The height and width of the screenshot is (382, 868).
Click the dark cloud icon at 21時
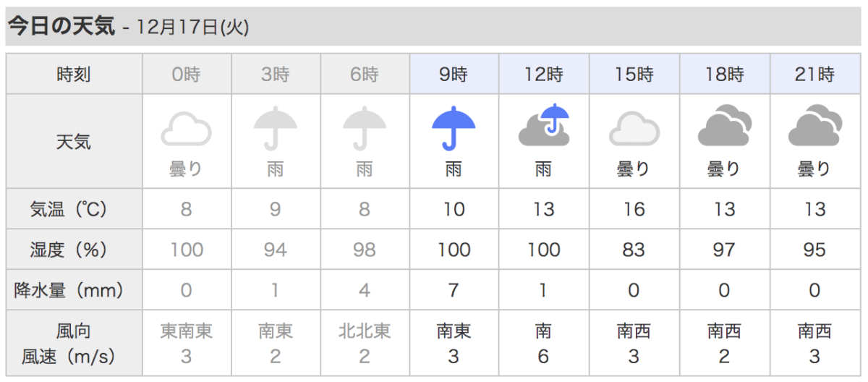[x=814, y=125]
